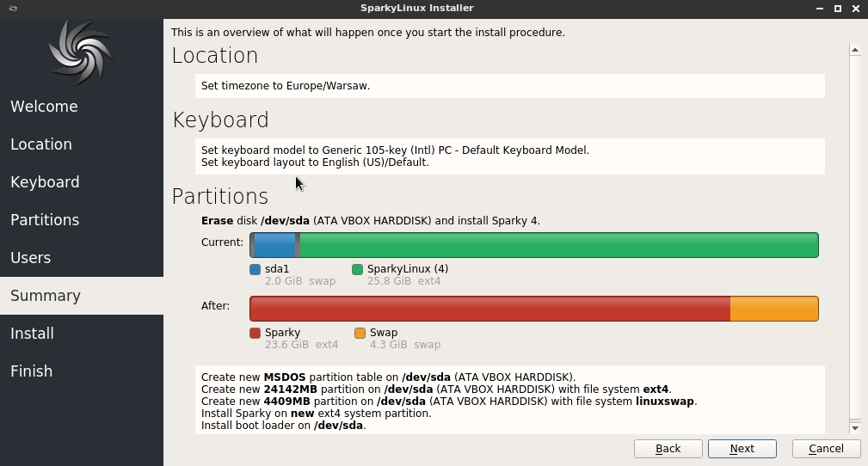Click the red Sparky segment in After bar
868x466 pixels.
coord(489,309)
